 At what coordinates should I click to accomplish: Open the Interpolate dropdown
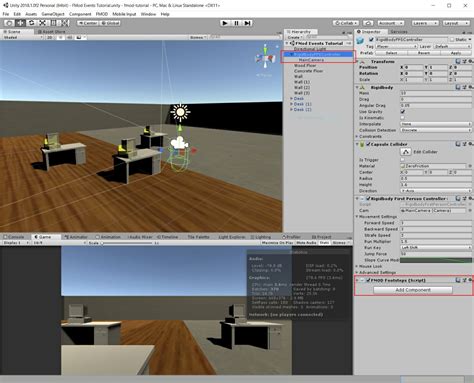[x=436, y=124]
